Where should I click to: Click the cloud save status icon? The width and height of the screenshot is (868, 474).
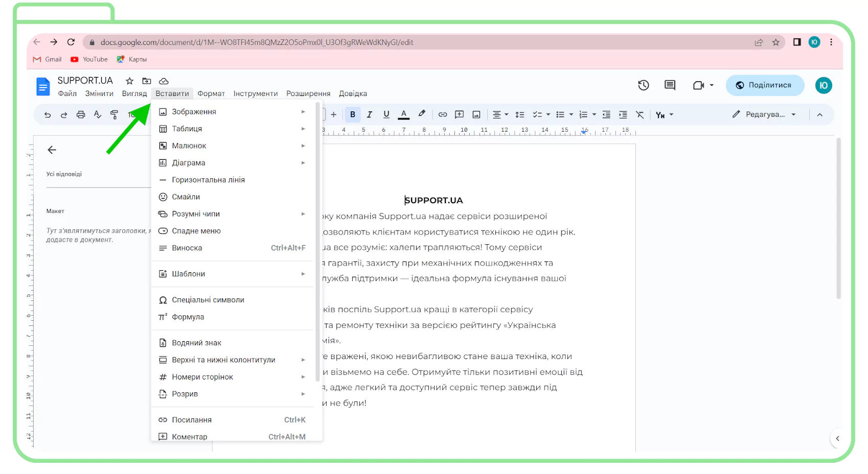[x=164, y=81]
